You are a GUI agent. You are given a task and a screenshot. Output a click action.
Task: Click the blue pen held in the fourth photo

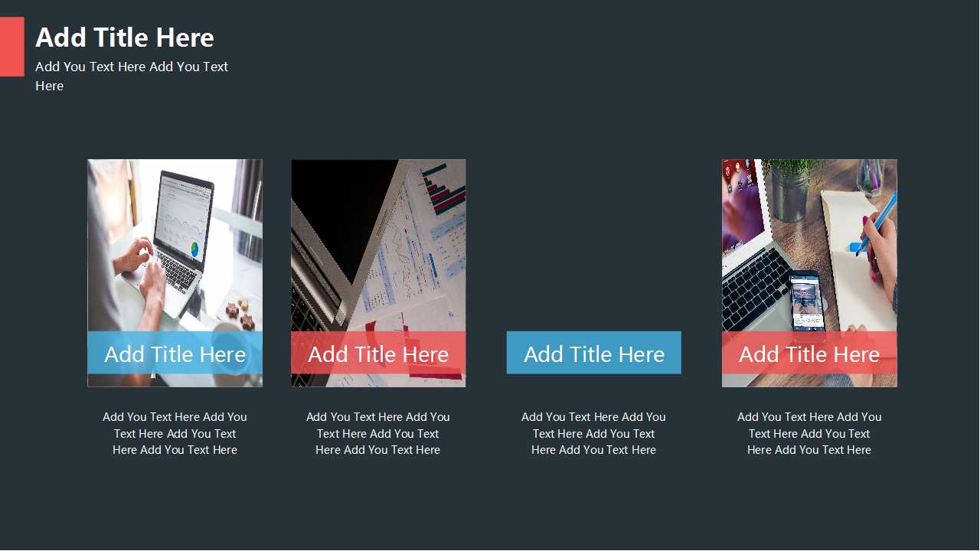pos(877,223)
